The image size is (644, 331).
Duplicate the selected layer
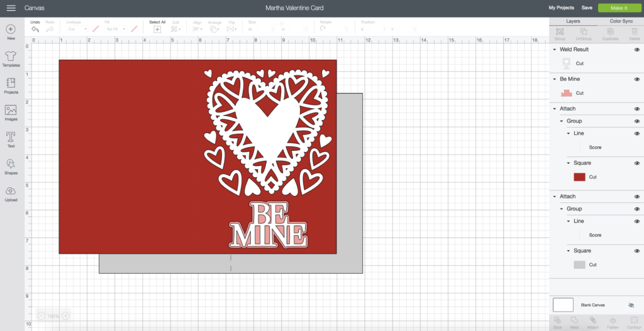(x=610, y=34)
